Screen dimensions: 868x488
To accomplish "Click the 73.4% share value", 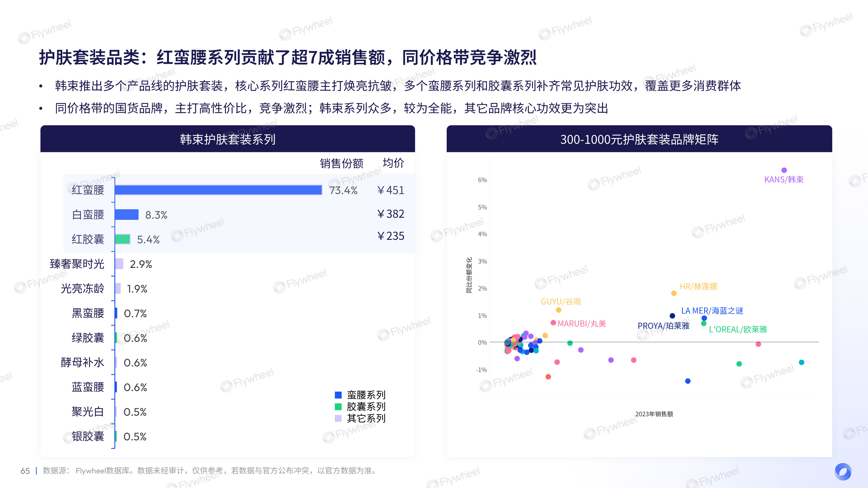I will click(343, 191).
